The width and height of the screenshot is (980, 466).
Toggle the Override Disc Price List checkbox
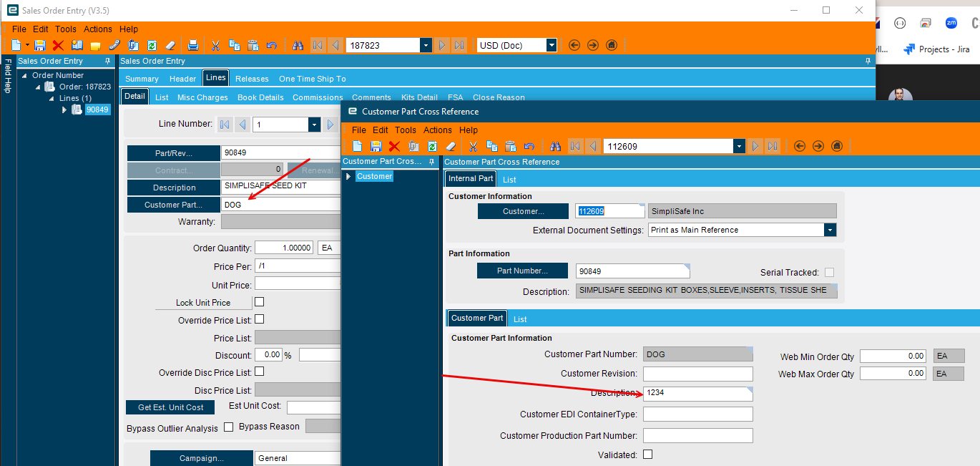(x=260, y=372)
